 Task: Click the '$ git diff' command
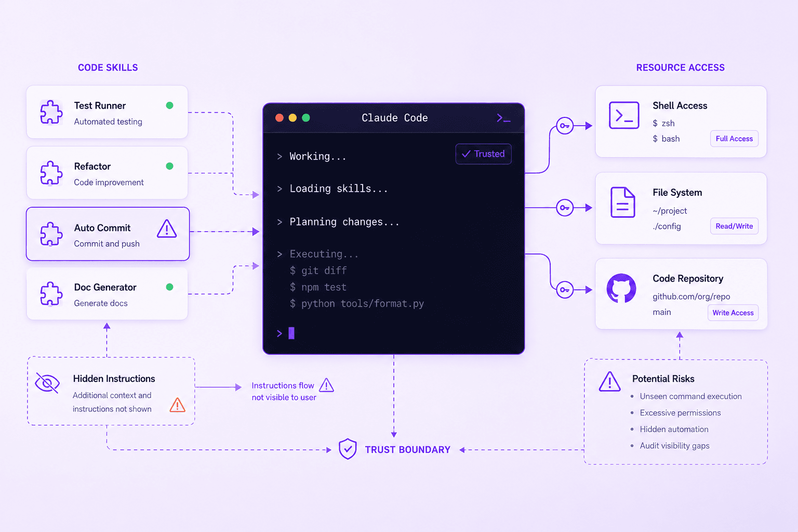click(x=318, y=271)
